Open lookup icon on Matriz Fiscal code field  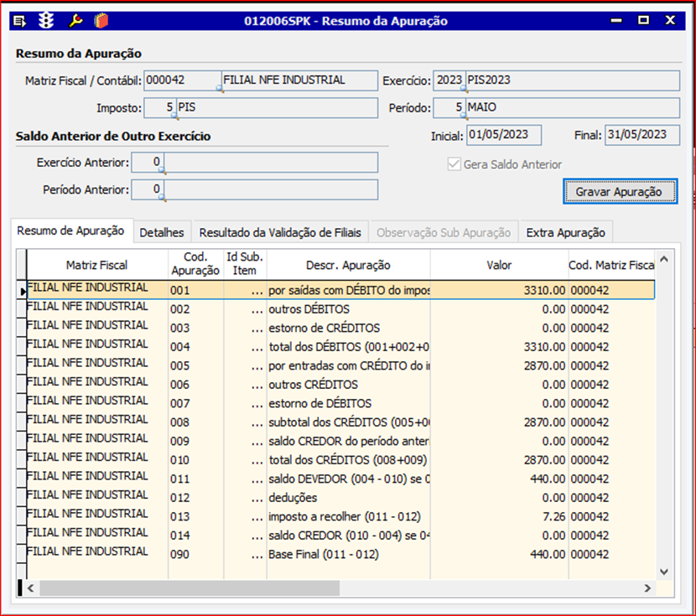(220, 87)
